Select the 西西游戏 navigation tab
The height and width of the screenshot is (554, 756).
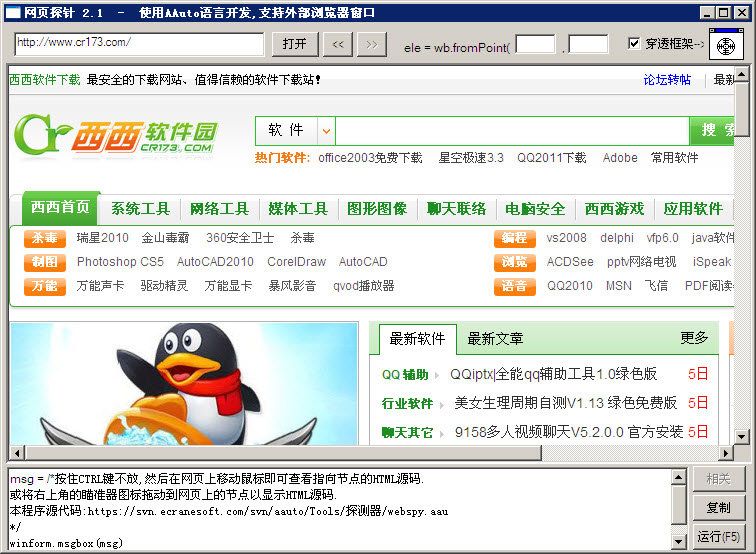[x=614, y=209]
